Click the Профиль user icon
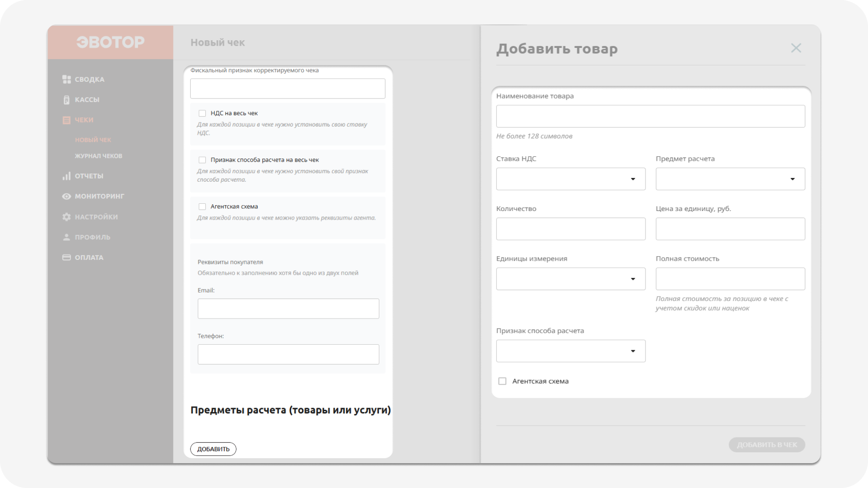The width and height of the screenshot is (868, 488). tap(66, 237)
